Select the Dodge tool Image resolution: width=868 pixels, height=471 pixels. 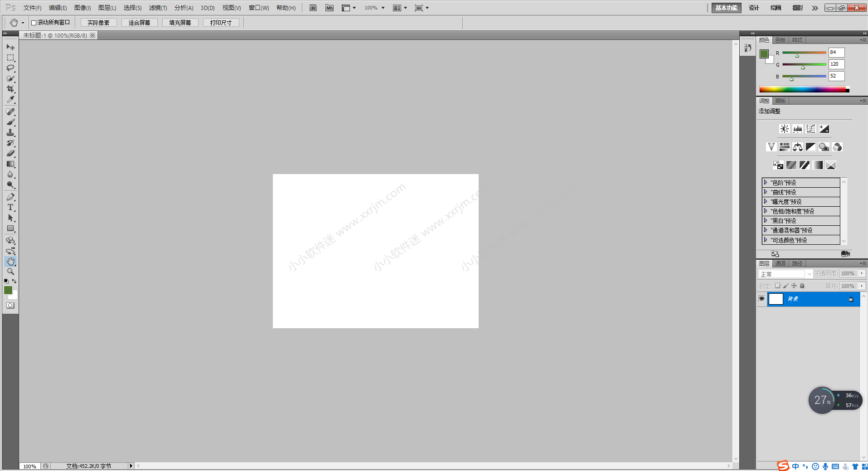point(10,185)
